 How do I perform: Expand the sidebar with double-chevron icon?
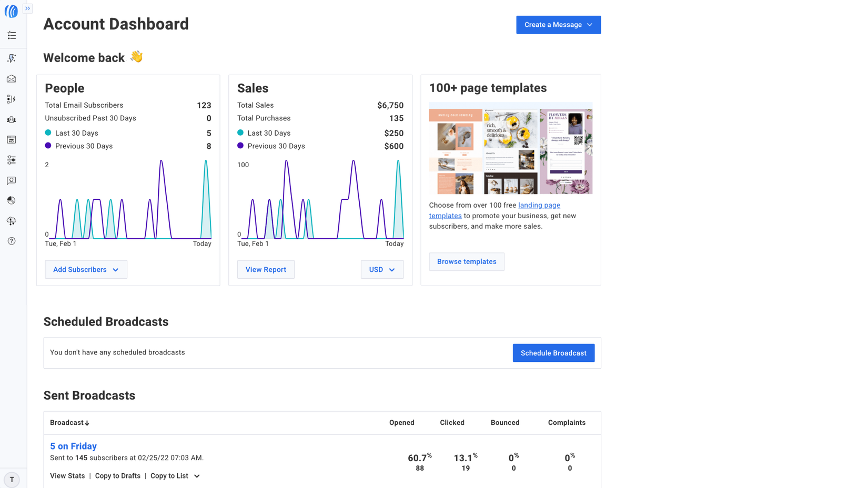[x=28, y=8]
